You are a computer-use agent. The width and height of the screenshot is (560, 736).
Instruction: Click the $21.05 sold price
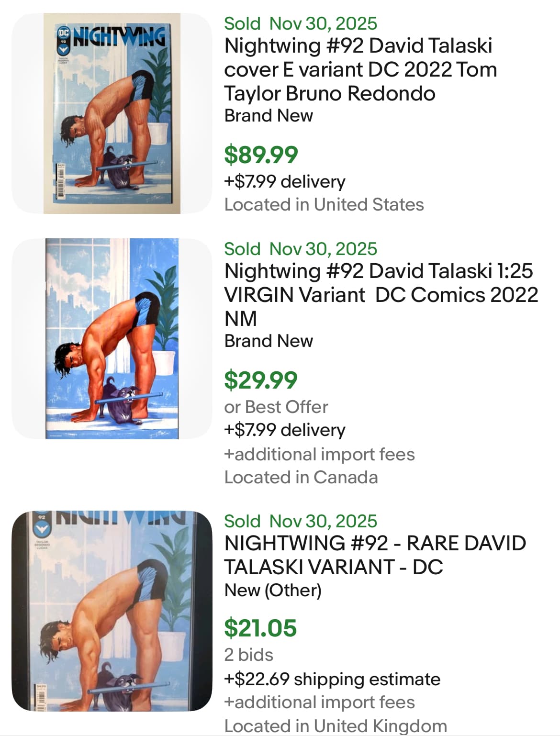point(260,628)
